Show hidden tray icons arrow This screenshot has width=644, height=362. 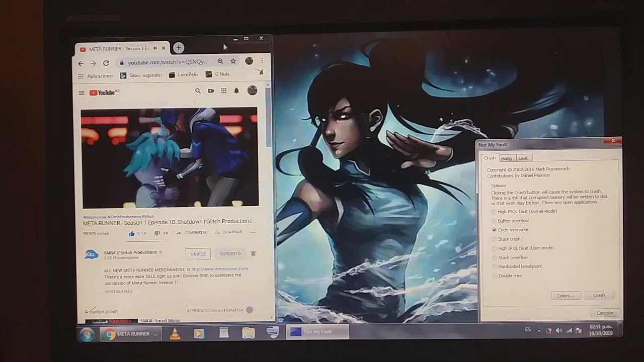[x=539, y=330]
